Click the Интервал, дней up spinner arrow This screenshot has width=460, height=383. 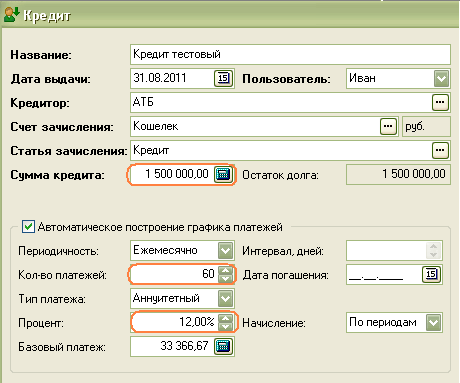(x=433, y=247)
